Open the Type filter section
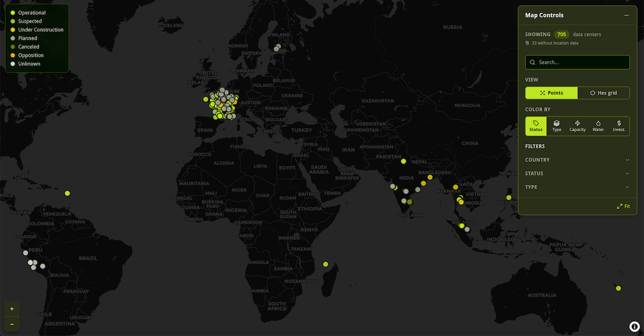644x336 pixels. click(577, 187)
